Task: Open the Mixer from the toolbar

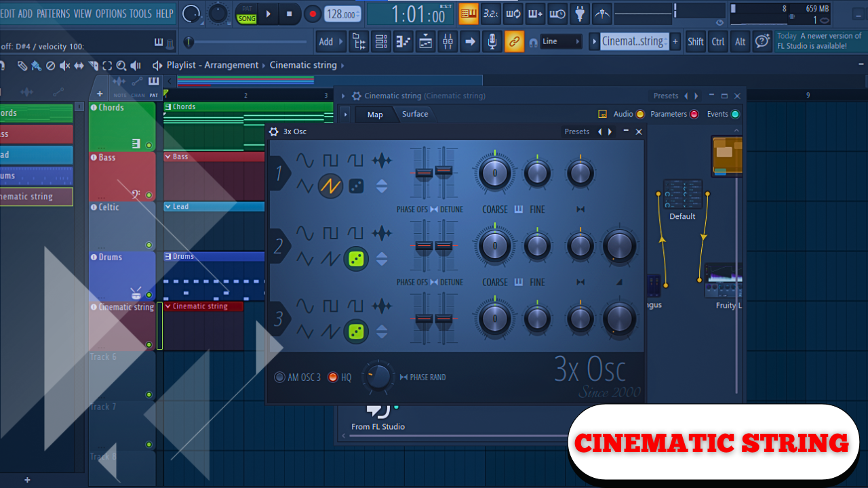Action: [448, 41]
